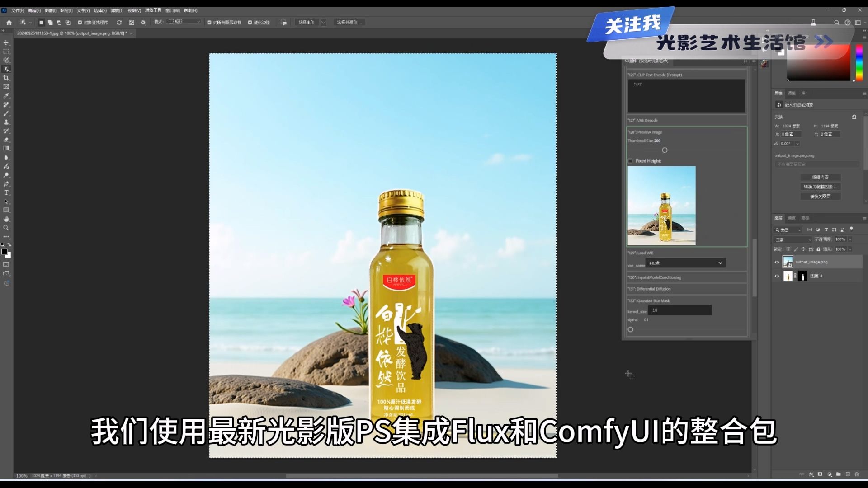868x488 pixels.
Task: Click the color picker hue strip
Action: [x=859, y=62]
